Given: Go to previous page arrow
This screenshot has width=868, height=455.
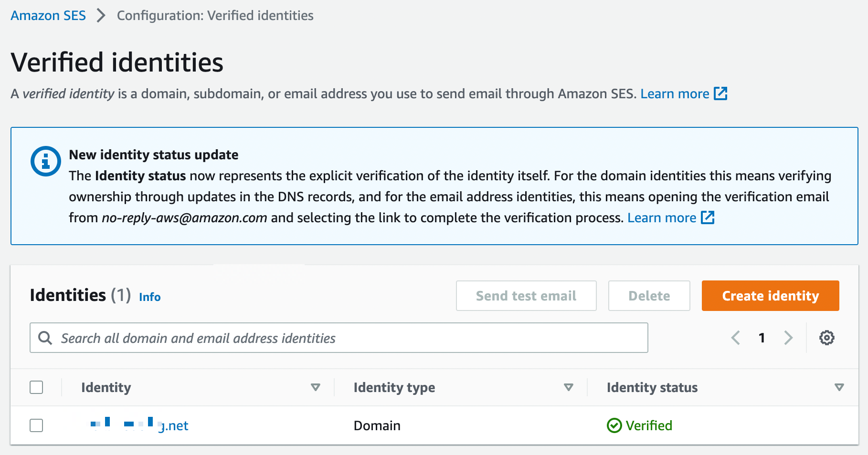Looking at the screenshot, I should tap(736, 338).
